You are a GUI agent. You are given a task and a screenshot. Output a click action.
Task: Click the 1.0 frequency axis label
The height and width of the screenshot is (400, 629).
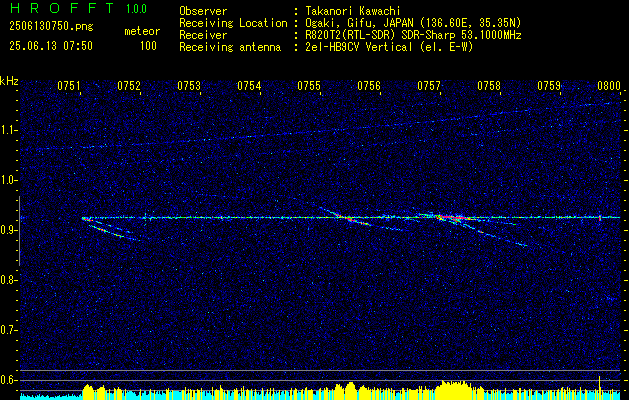point(7,181)
